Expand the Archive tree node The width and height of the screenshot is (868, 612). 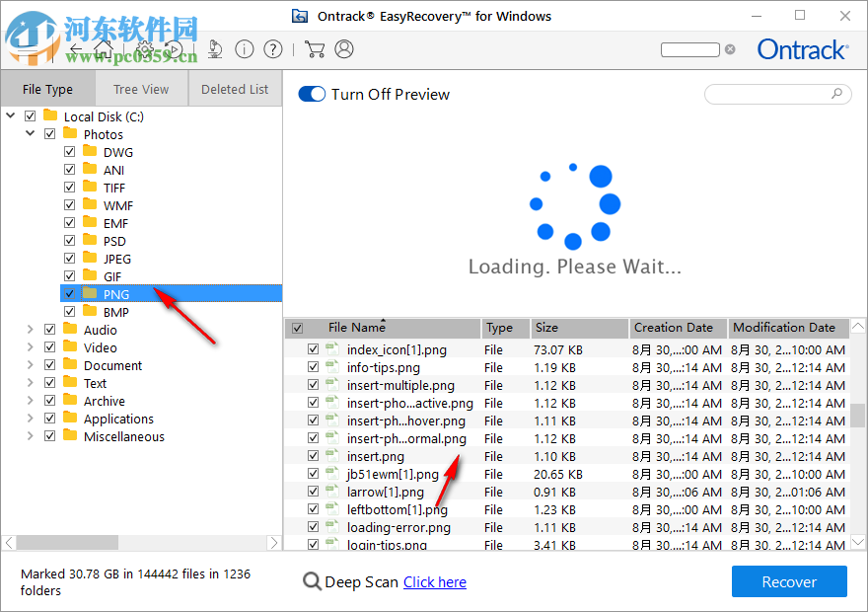point(30,400)
